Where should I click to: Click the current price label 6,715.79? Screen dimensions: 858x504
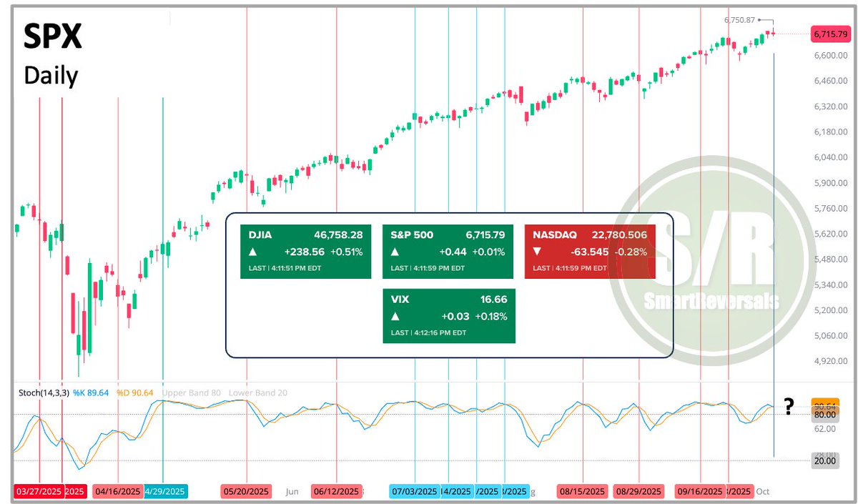tap(829, 34)
